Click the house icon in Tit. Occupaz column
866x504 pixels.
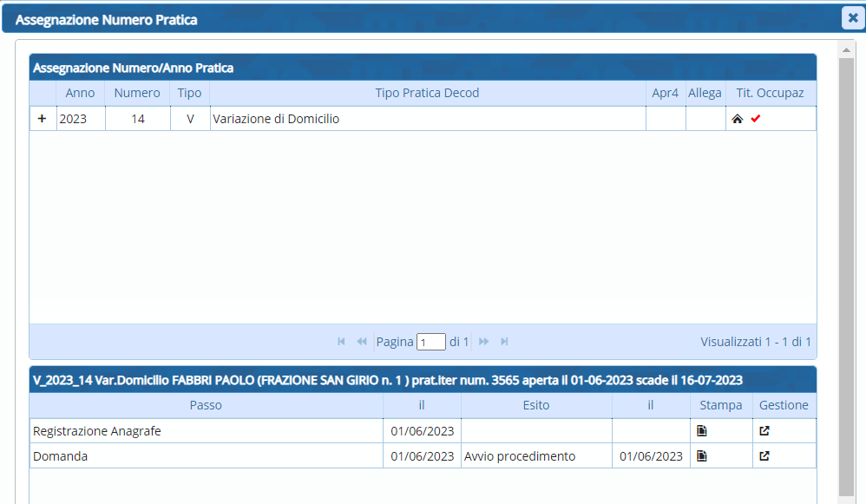738,119
